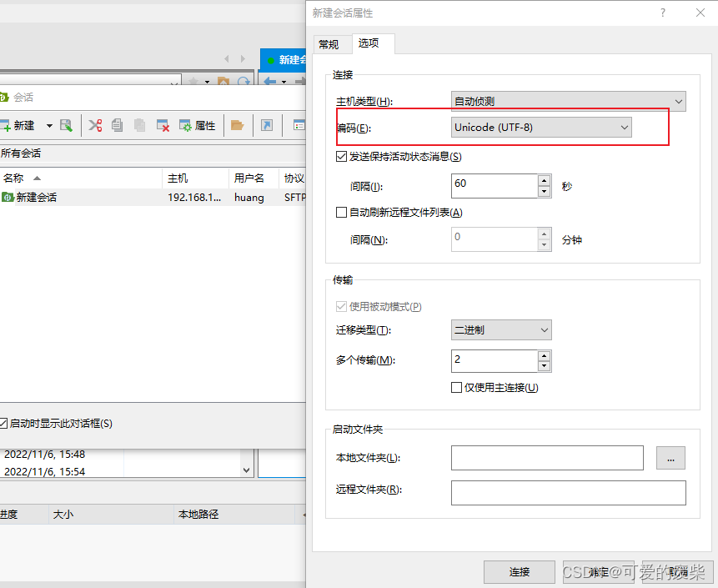The height and width of the screenshot is (588, 718).
Task: Increase keep-alive interval with up arrow
Action: [544, 180]
